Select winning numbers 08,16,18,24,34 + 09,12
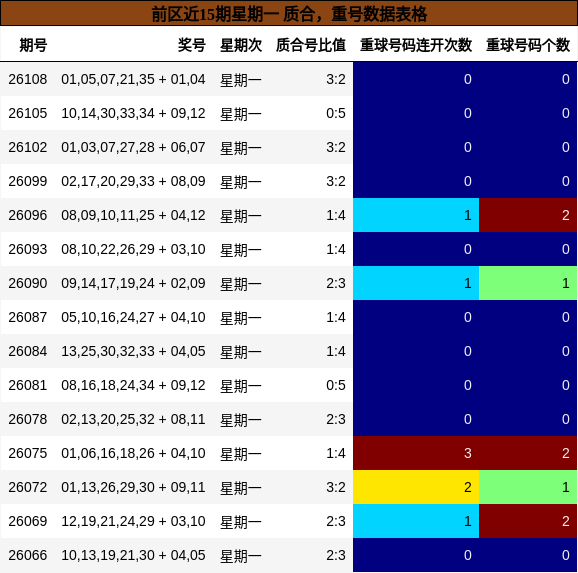The width and height of the screenshot is (578, 573). coord(133,385)
